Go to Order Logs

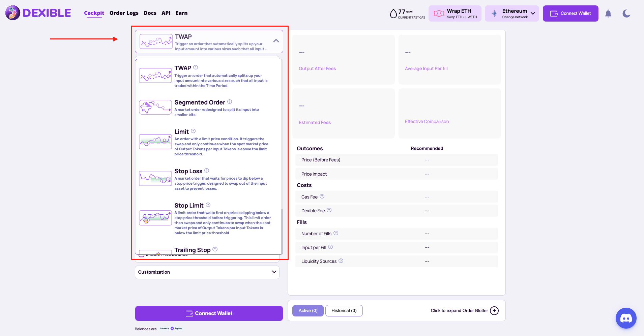[x=124, y=13]
